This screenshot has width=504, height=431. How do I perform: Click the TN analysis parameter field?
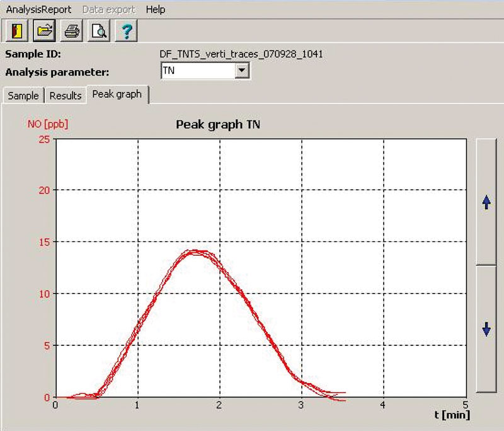coord(198,71)
